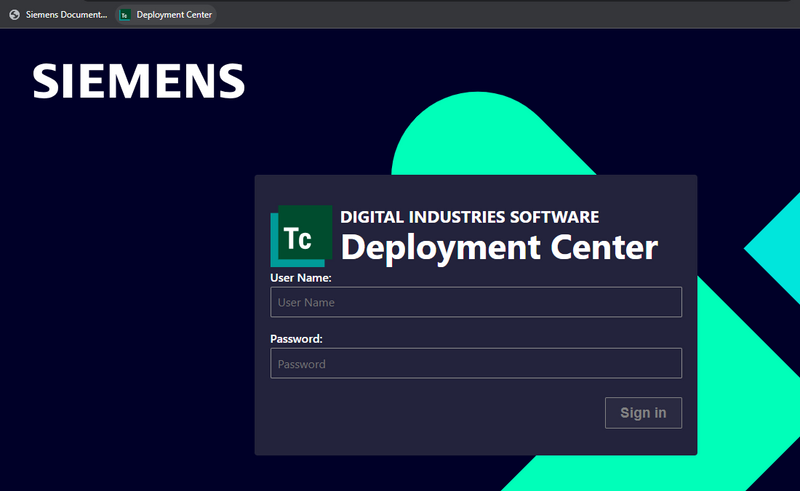Click the 'Password:' label
Screen dimensions: 800x491
pos(296,339)
